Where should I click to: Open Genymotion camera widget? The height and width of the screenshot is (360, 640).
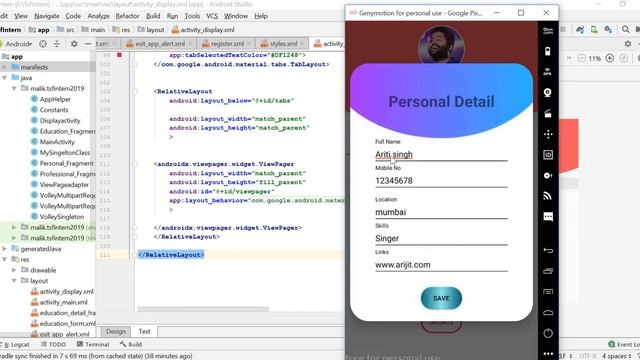click(x=548, y=93)
